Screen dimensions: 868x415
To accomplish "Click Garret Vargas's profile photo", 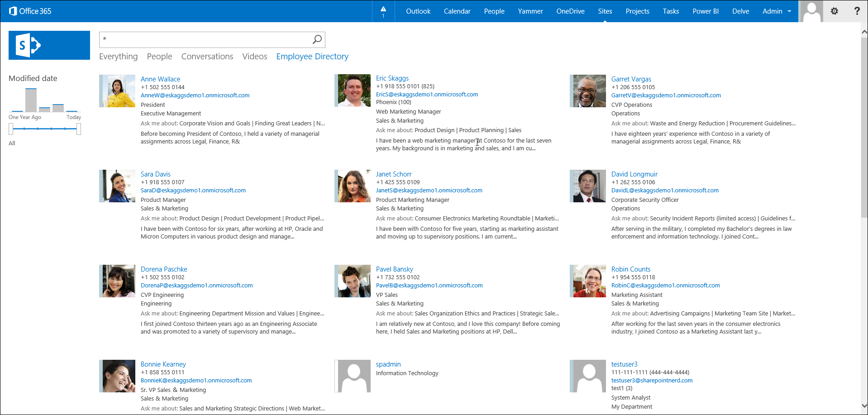I will (x=588, y=91).
